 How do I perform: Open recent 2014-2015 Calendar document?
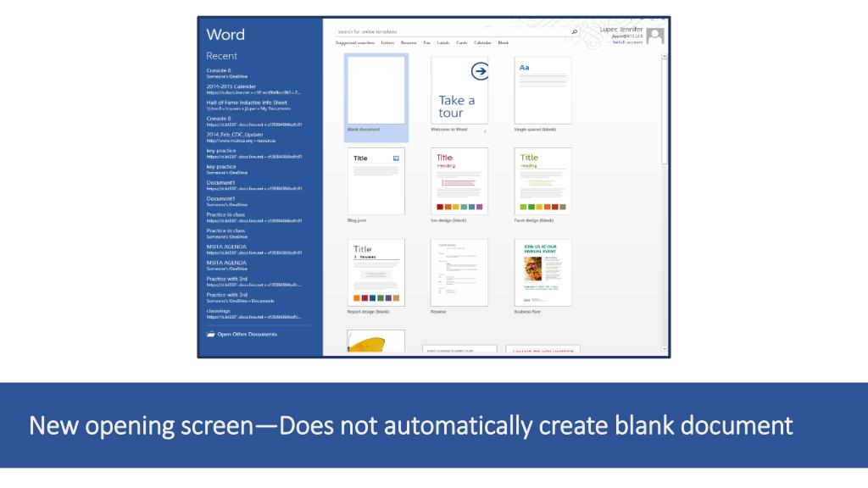(253, 90)
